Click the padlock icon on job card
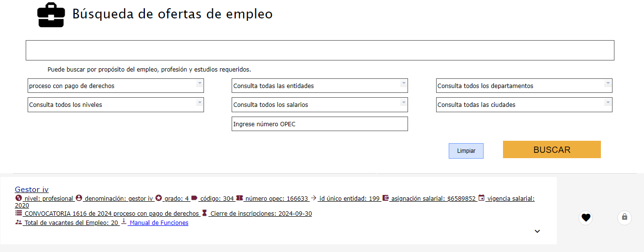644x252 pixels. pos(624,217)
